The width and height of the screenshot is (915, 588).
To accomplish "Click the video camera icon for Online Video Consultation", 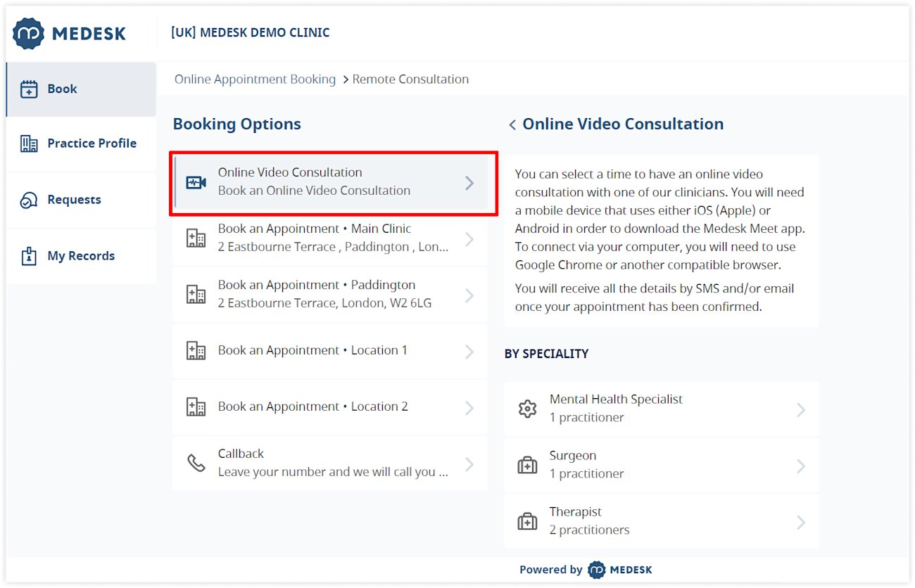I will coord(195,181).
